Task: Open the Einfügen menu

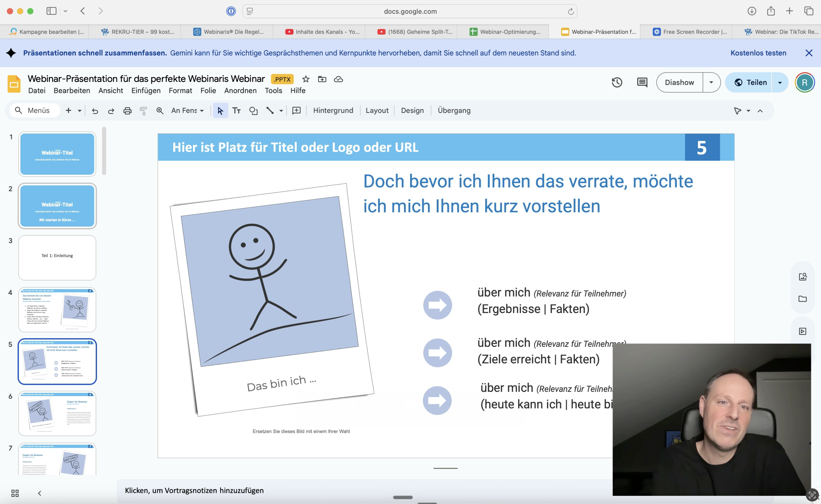Action: tap(146, 91)
